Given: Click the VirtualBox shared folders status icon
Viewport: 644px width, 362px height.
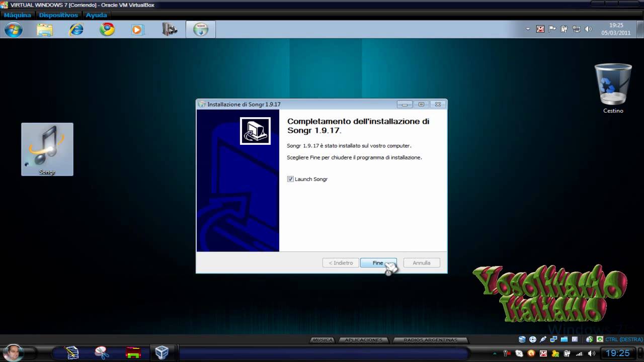Looking at the screenshot, I should (x=564, y=339).
